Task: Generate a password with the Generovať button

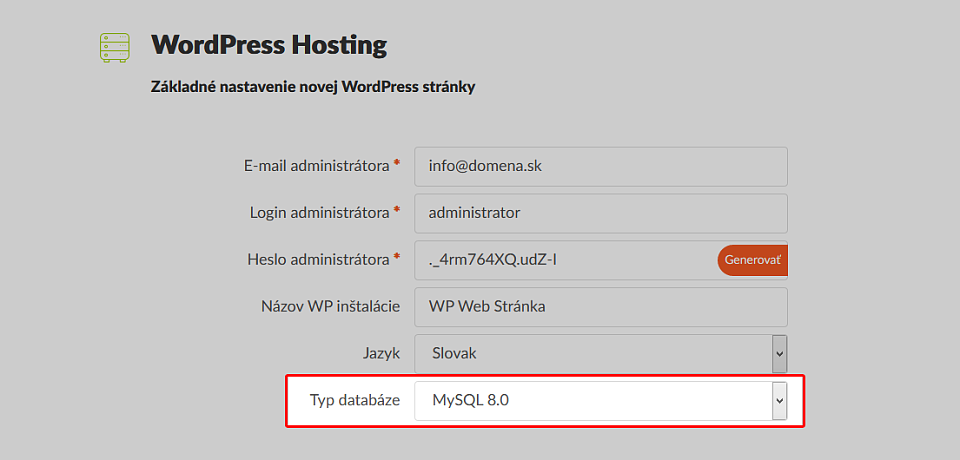Action: (x=752, y=260)
